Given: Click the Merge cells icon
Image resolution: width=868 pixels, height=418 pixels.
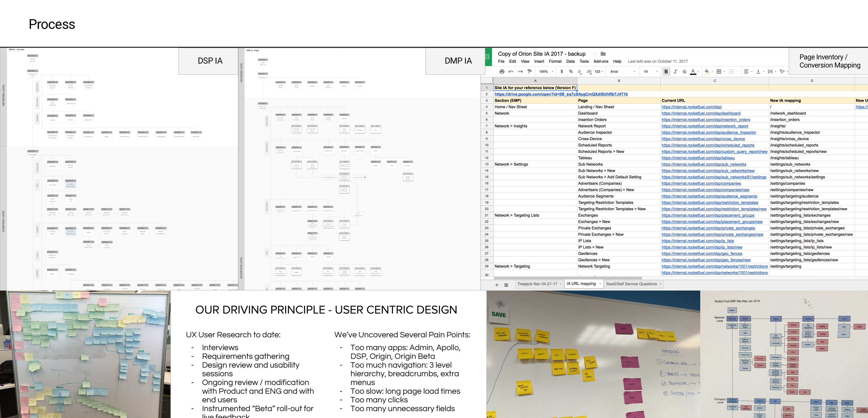Looking at the screenshot, I should point(731,71).
